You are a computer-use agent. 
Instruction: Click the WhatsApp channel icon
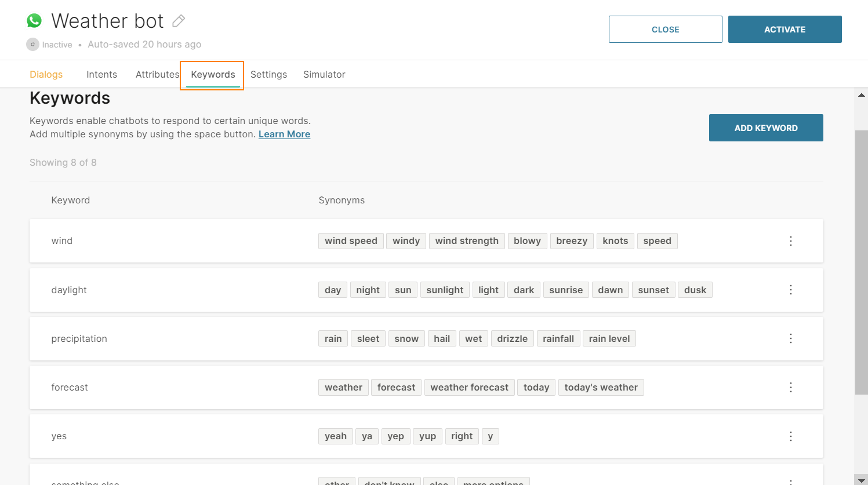[x=35, y=21]
